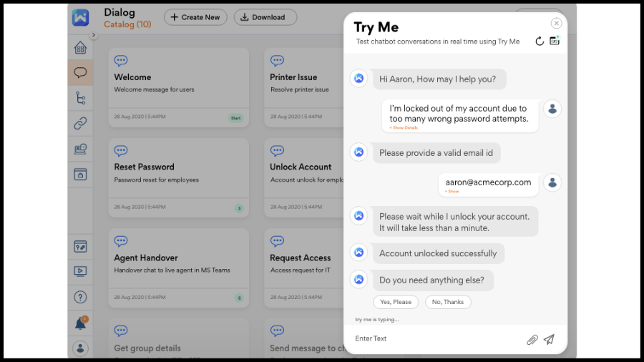Click the chain link icon in the sidebar

(80, 123)
